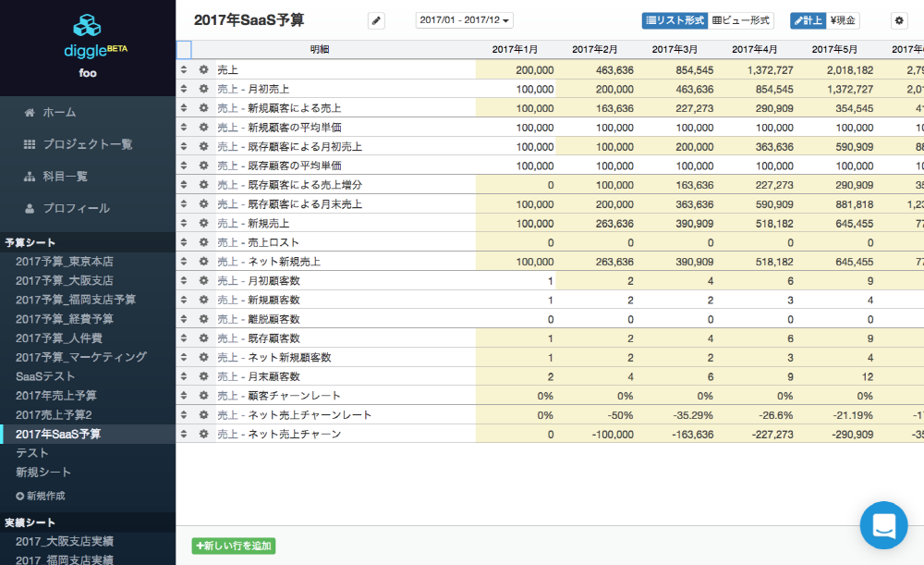Open settings gear at top right
This screenshot has width=924, height=565.
(899, 20)
